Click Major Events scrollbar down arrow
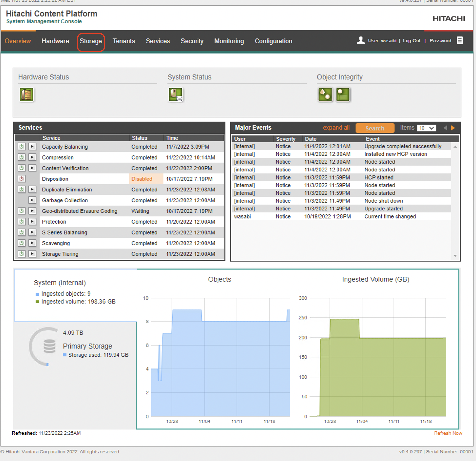The width and height of the screenshot is (476, 461). pyautogui.click(x=455, y=256)
